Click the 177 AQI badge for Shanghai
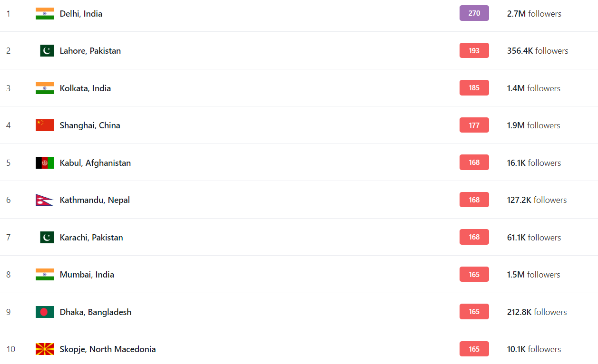 coord(474,125)
